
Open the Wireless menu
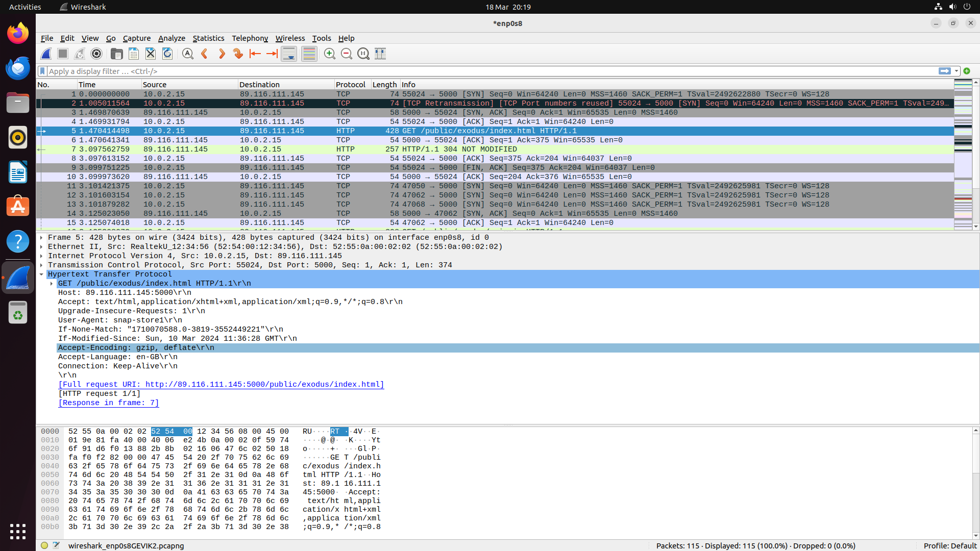[x=290, y=38]
